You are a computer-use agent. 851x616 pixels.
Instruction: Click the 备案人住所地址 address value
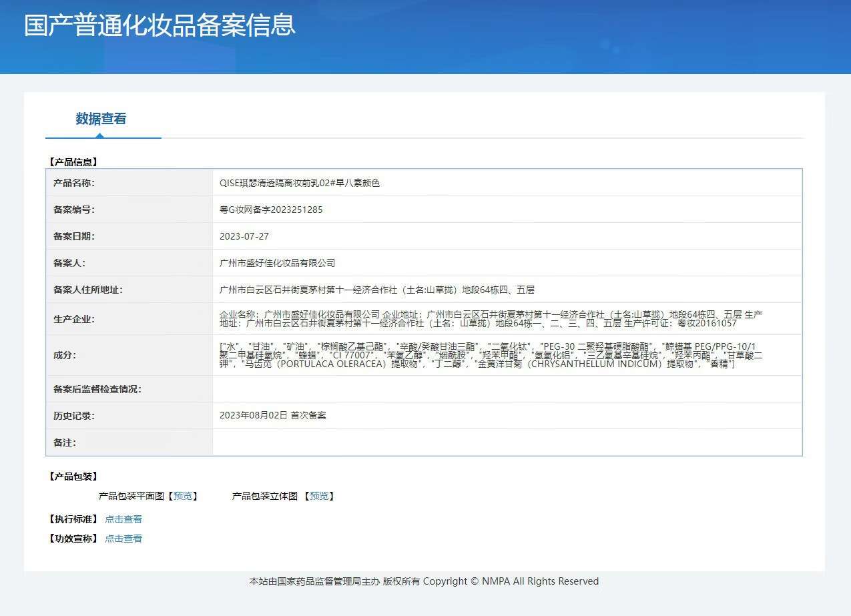[x=377, y=290]
